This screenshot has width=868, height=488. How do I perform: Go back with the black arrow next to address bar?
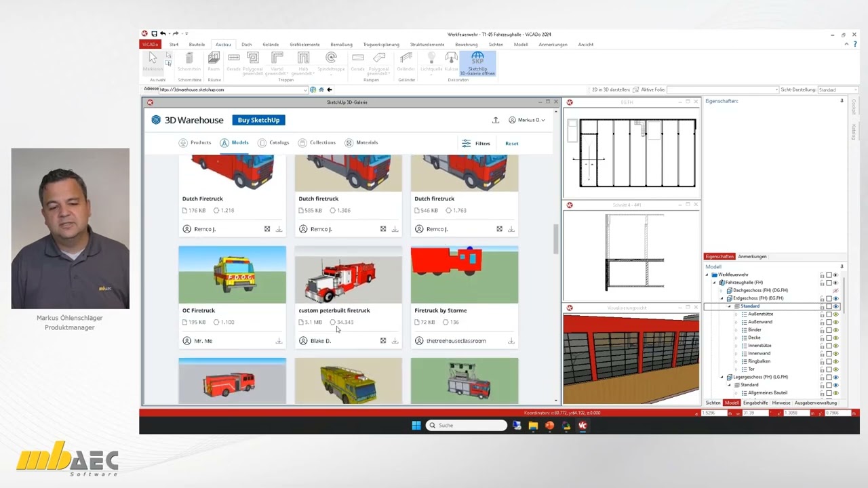click(330, 89)
